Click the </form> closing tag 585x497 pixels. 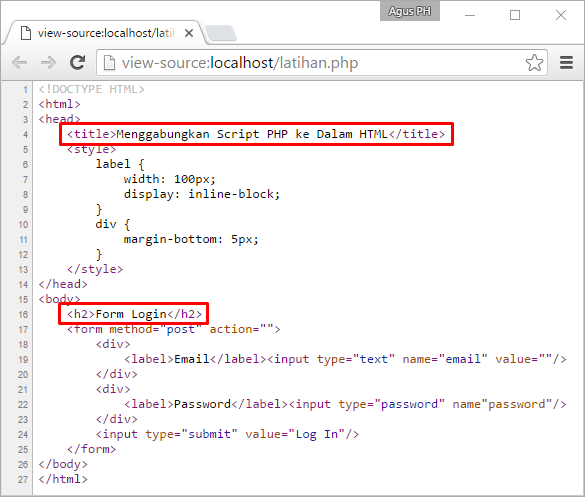coord(91,449)
